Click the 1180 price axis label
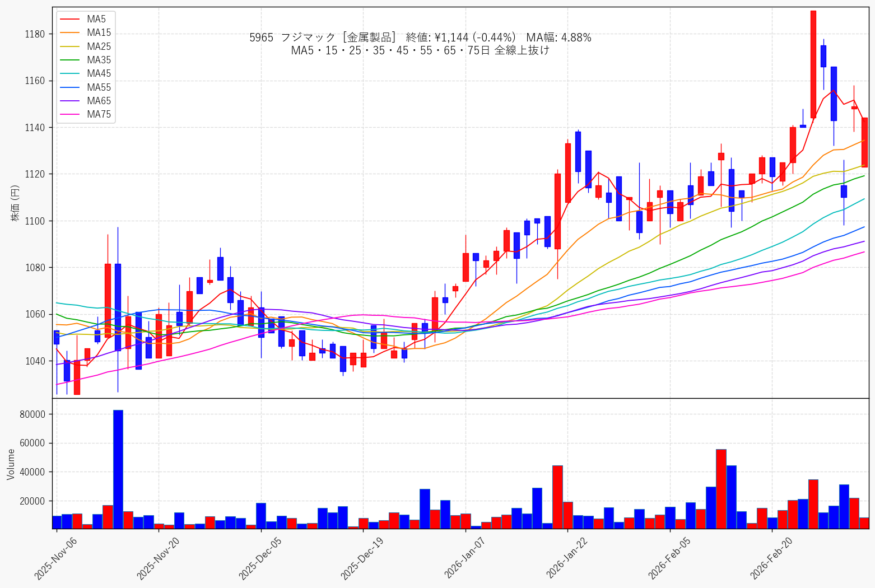 [x=35, y=34]
